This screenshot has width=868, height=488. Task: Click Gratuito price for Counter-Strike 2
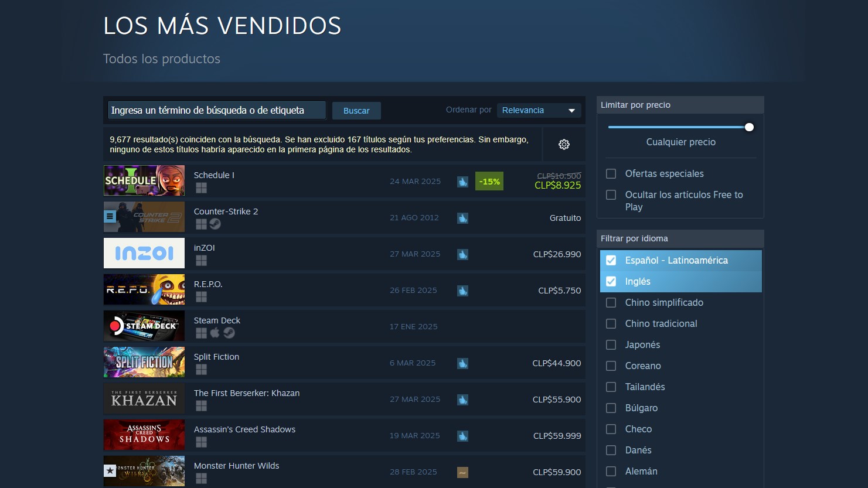566,218
